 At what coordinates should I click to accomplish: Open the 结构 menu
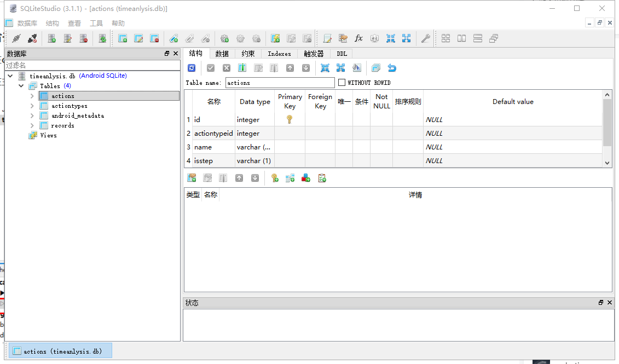coord(52,24)
